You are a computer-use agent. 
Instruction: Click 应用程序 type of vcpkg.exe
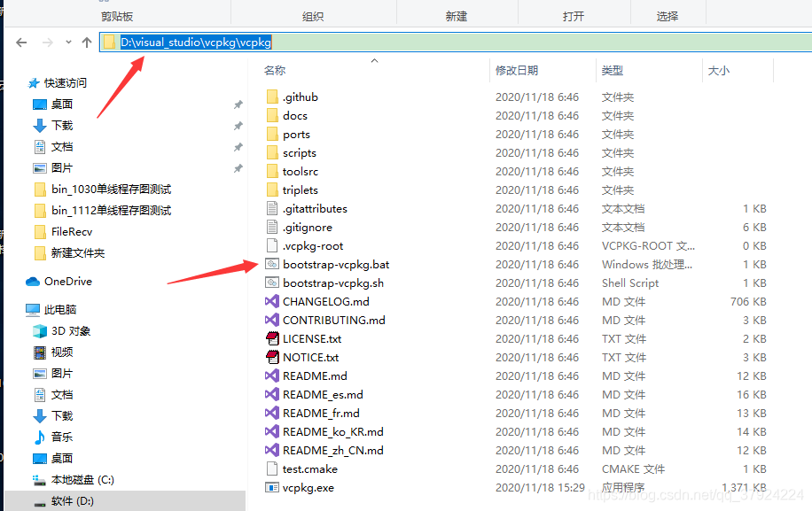(623, 488)
